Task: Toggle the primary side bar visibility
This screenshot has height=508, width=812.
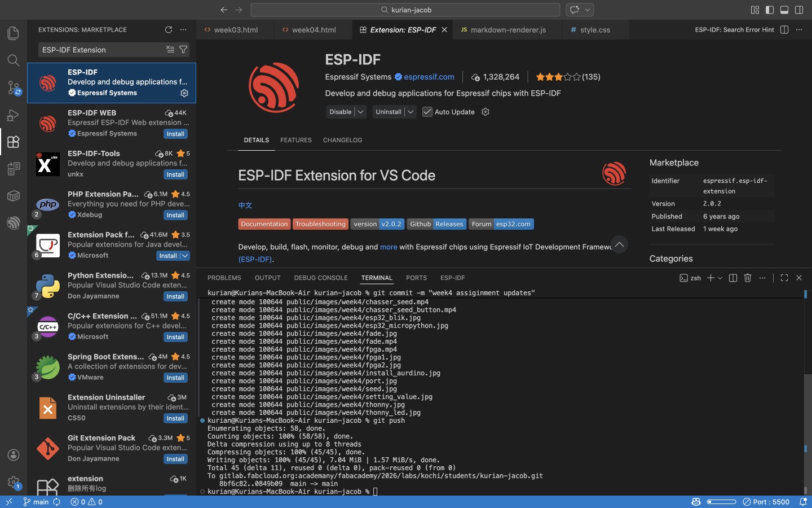Action: tap(770, 10)
